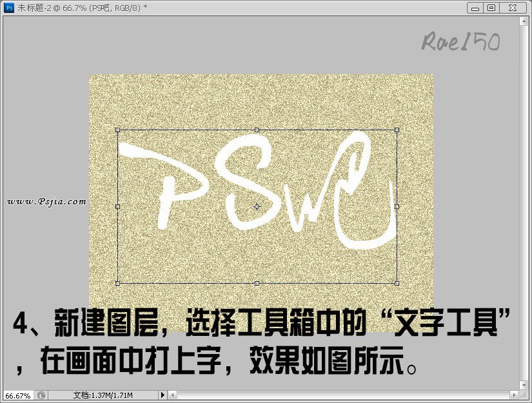Click vertical scrollbar up arrow

click(524, 21)
